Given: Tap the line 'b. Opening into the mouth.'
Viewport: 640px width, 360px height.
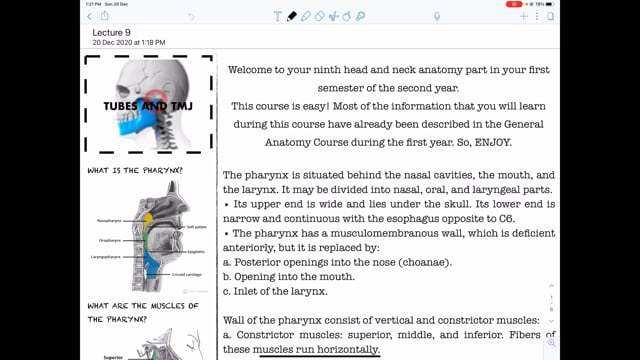Looking at the screenshot, I should point(289,277).
